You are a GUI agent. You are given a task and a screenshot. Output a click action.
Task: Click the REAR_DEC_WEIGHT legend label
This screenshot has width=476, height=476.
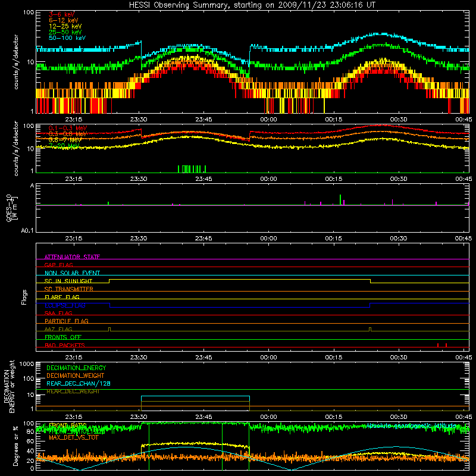[73, 392]
